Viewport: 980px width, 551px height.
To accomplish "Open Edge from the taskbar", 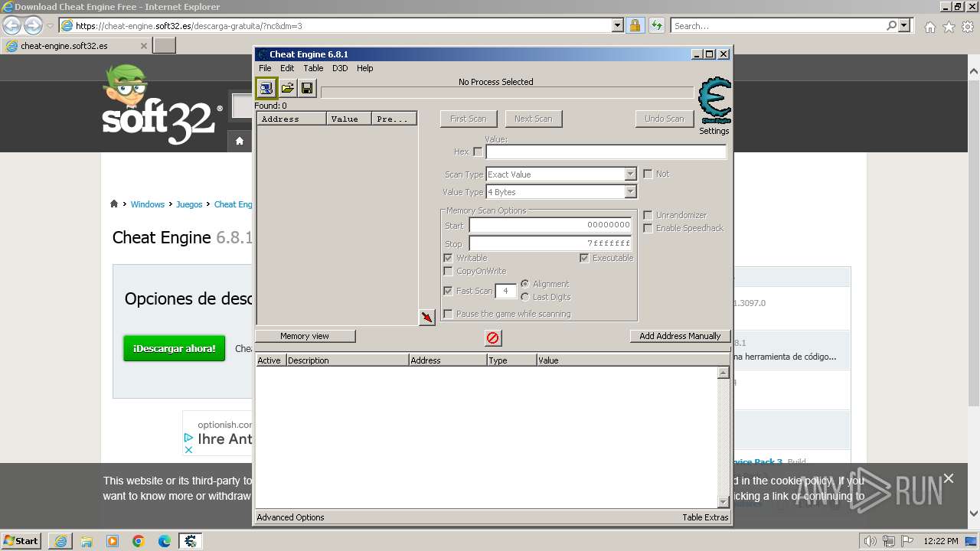I will tap(165, 541).
